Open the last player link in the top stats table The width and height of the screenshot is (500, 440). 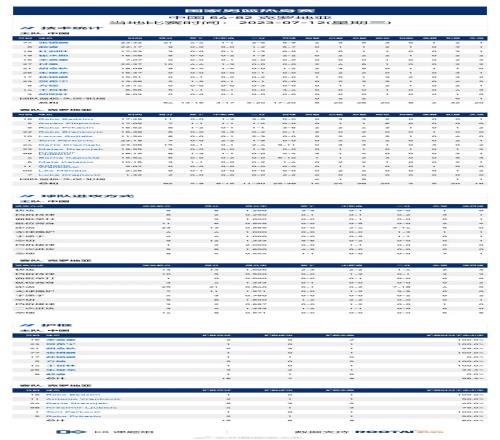point(52,94)
